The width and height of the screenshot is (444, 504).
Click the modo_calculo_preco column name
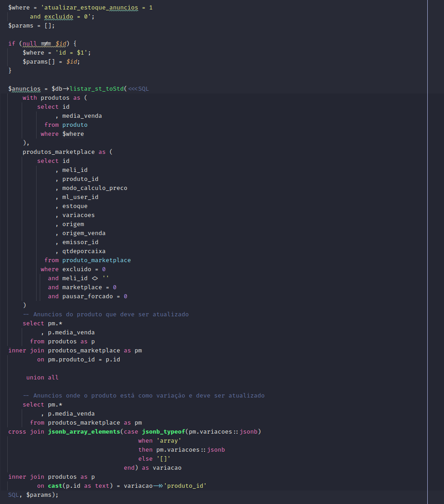pyautogui.click(x=94, y=188)
